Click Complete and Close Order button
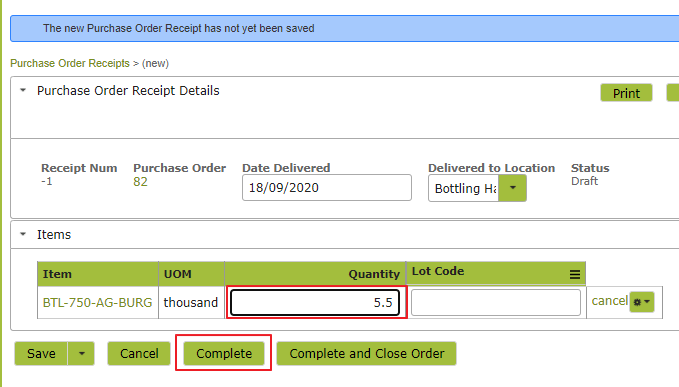The width and height of the screenshot is (679, 387). click(366, 354)
